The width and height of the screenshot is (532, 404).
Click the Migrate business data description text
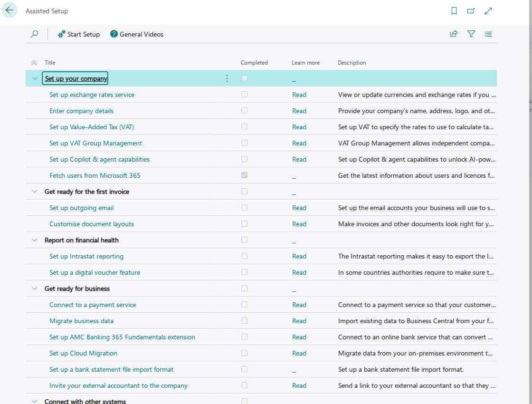coord(416,321)
